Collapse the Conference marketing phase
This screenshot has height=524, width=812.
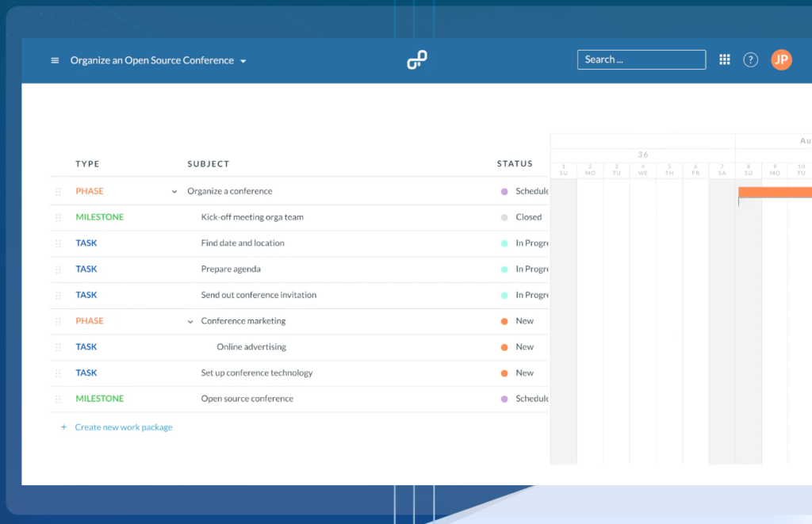pos(190,322)
